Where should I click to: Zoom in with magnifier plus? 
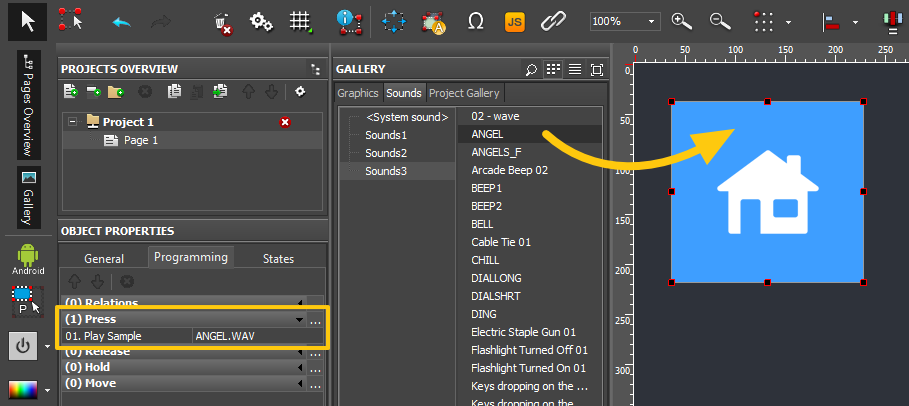click(682, 21)
